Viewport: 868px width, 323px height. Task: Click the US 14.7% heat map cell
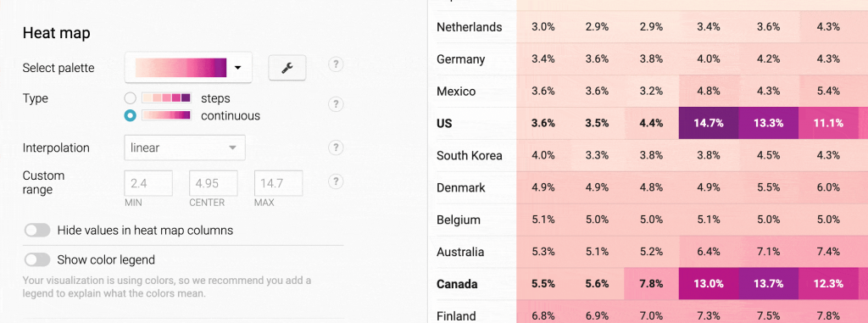point(709,124)
